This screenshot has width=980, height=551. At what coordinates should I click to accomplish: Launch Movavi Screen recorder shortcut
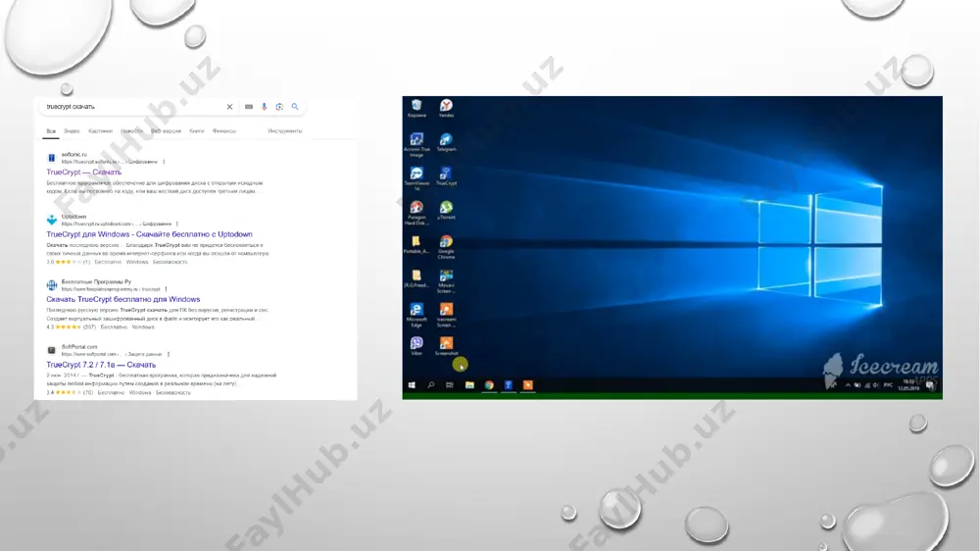pyautogui.click(x=446, y=280)
